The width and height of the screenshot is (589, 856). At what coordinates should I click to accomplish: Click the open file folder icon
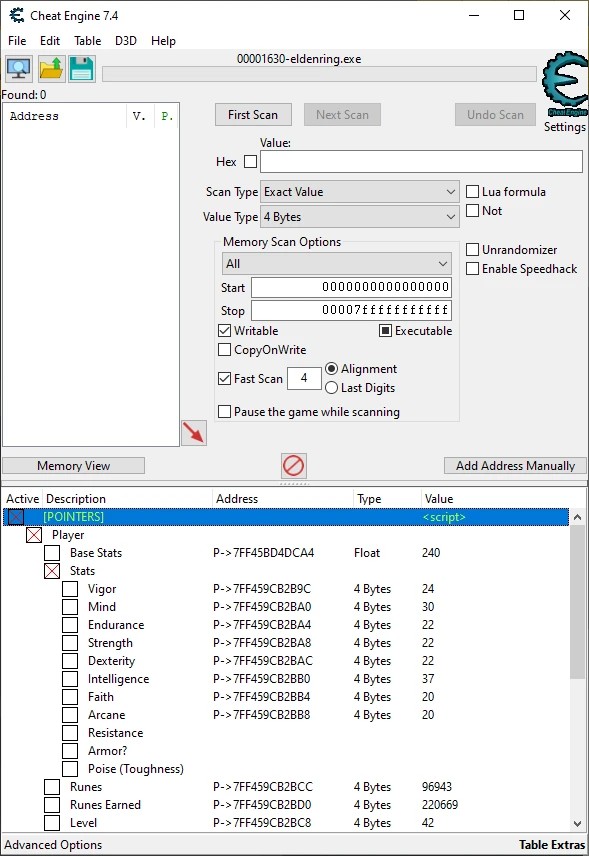[51, 69]
